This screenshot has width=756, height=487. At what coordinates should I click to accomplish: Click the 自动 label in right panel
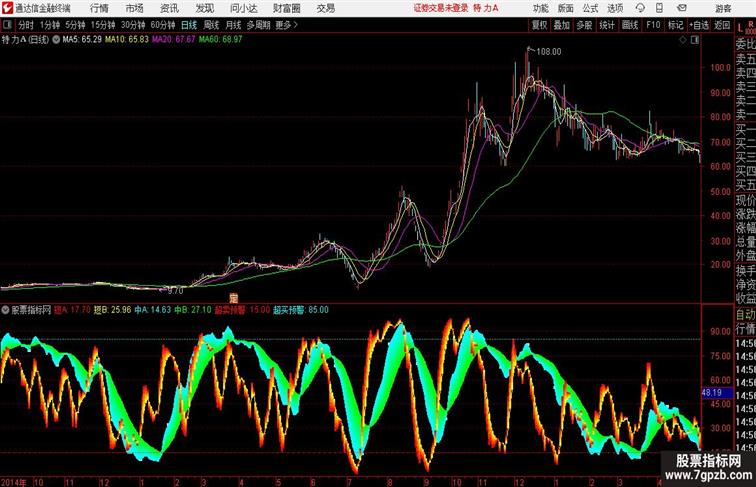745,315
